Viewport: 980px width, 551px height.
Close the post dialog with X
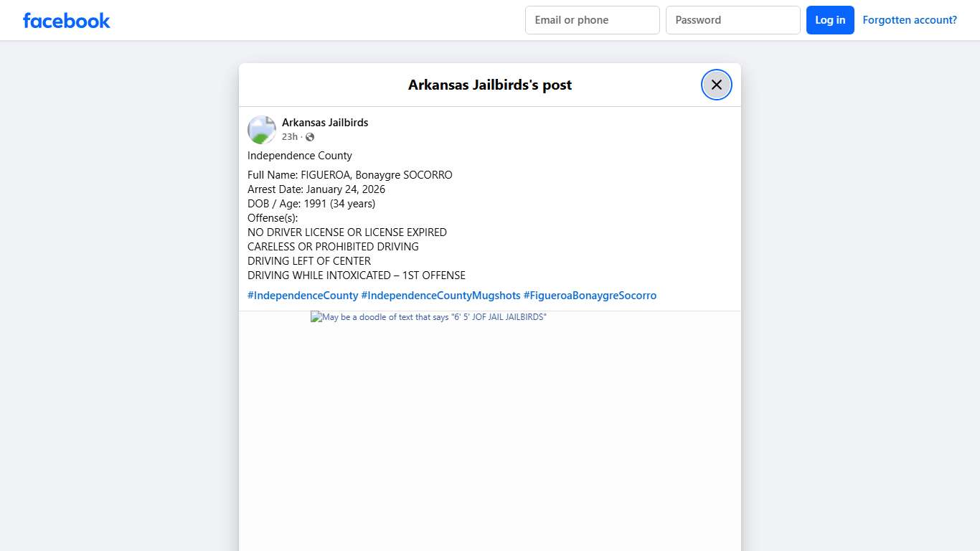[x=716, y=85]
